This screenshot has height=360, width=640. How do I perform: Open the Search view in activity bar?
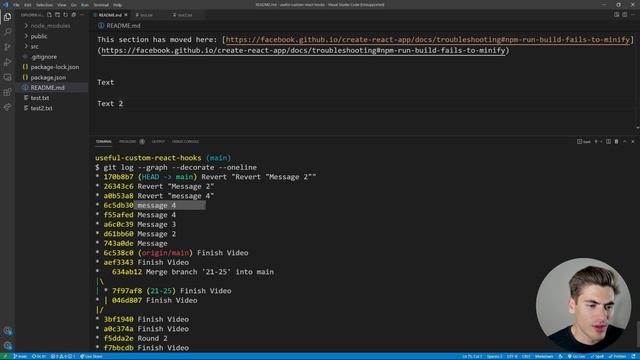(x=7, y=32)
